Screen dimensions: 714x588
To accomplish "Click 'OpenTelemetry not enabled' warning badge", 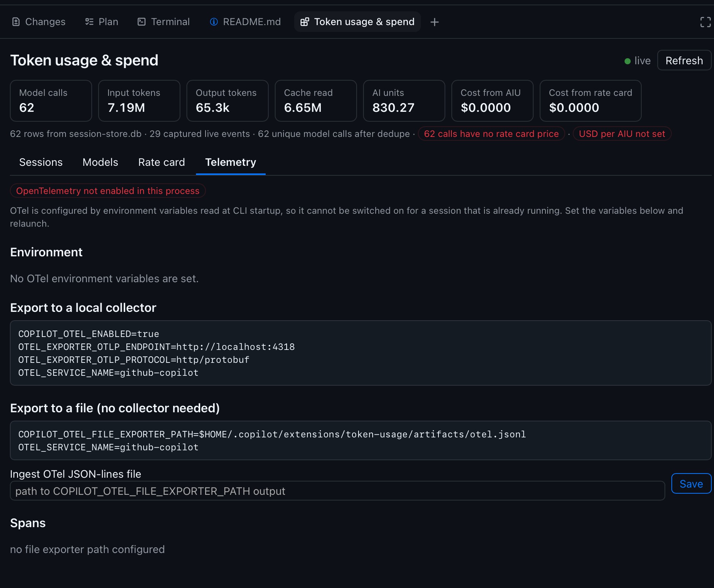I will (108, 191).
